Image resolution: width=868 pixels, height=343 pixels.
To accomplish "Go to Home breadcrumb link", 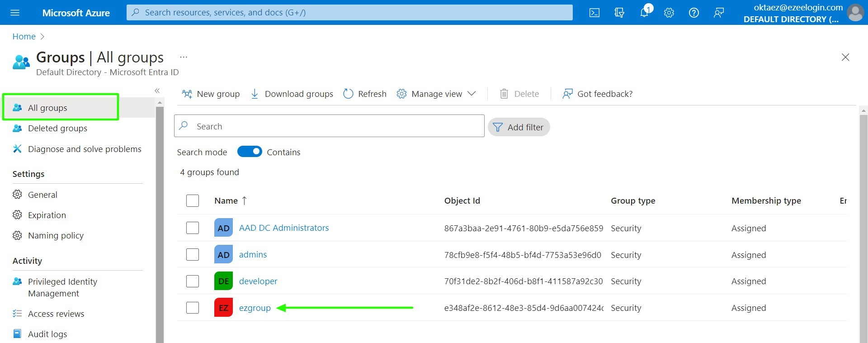I will 24,37.
